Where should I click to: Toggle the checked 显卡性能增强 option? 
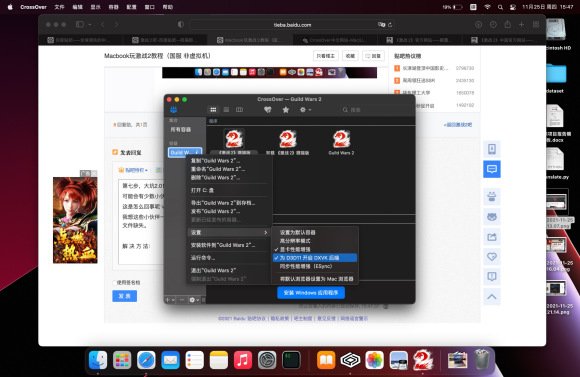point(315,249)
